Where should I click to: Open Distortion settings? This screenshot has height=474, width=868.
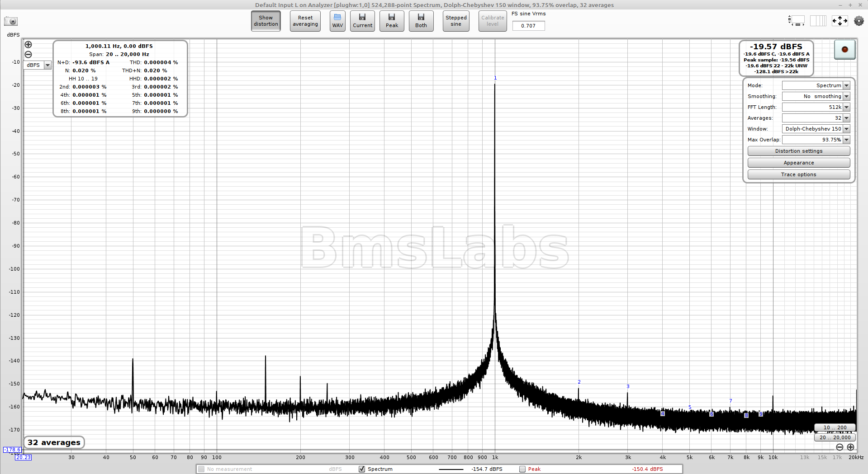pos(799,151)
